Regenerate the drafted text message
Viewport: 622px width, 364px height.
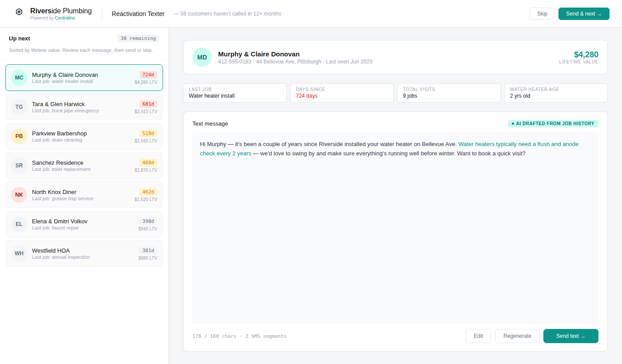(x=517, y=336)
